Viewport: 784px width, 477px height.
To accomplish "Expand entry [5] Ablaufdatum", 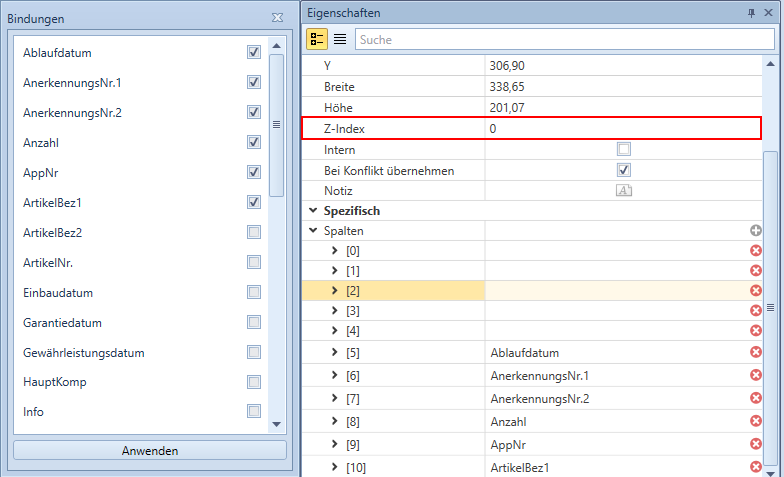I will pos(334,352).
